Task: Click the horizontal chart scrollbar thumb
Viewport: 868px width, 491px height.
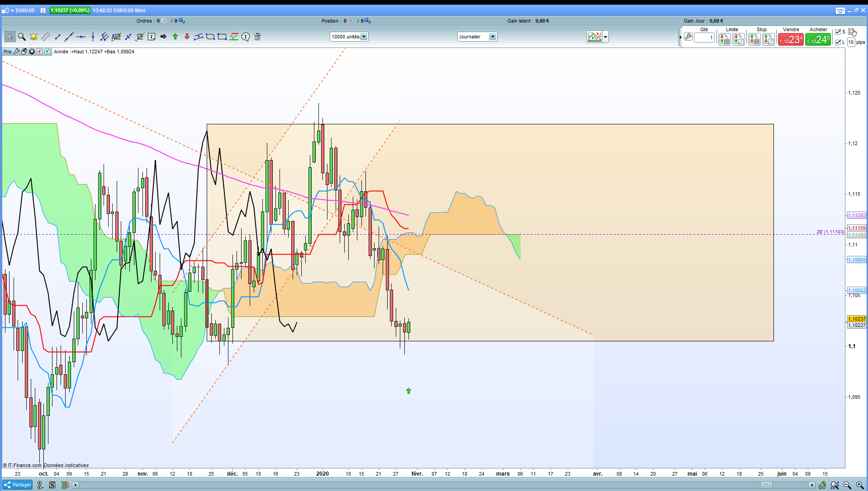Action: 766,485
